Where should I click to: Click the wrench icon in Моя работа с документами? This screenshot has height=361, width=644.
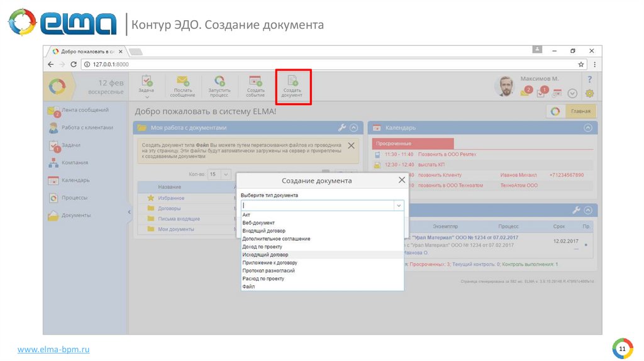pos(342,128)
